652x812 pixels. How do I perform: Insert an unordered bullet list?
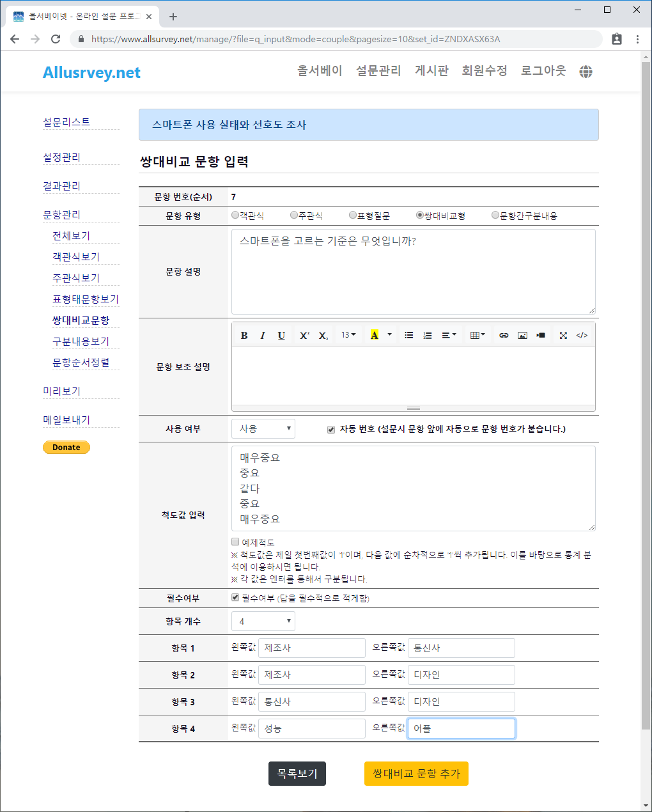coord(409,335)
